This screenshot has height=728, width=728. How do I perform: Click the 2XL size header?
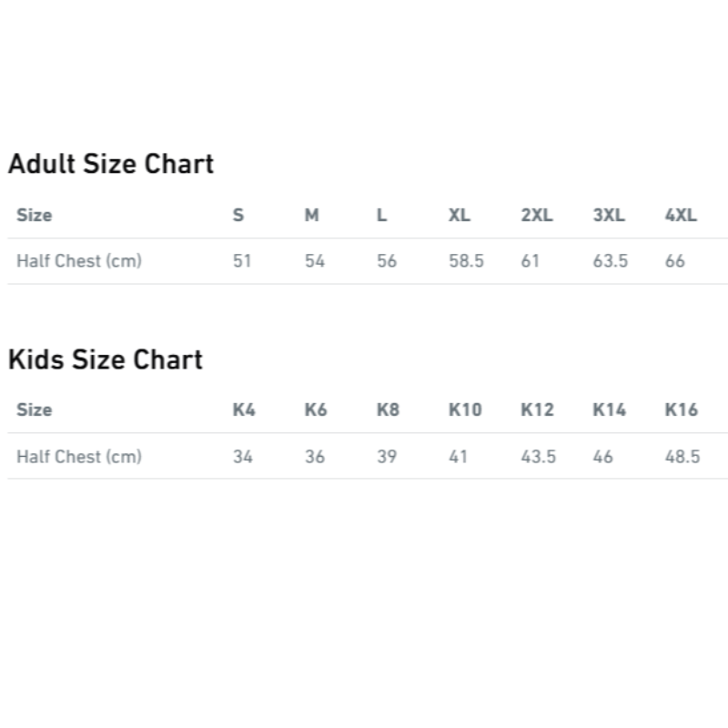(x=537, y=215)
